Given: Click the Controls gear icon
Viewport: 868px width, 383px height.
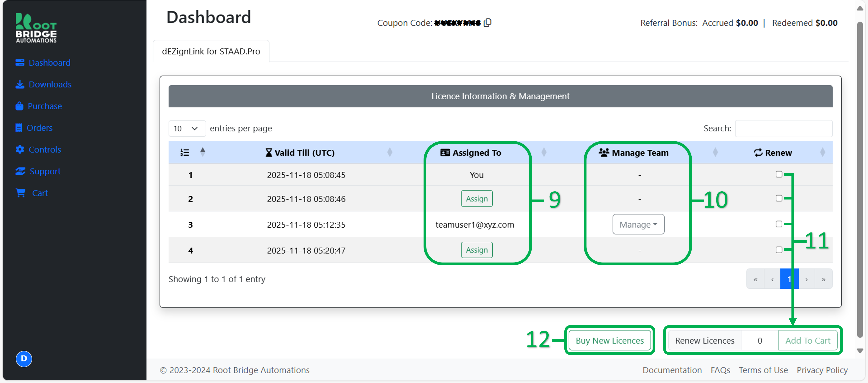Looking at the screenshot, I should (20, 150).
